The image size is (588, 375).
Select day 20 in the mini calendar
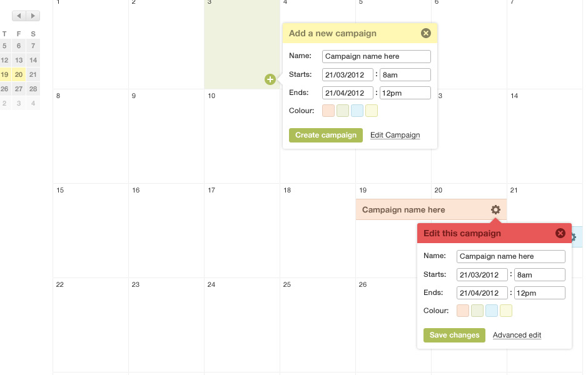tap(19, 74)
